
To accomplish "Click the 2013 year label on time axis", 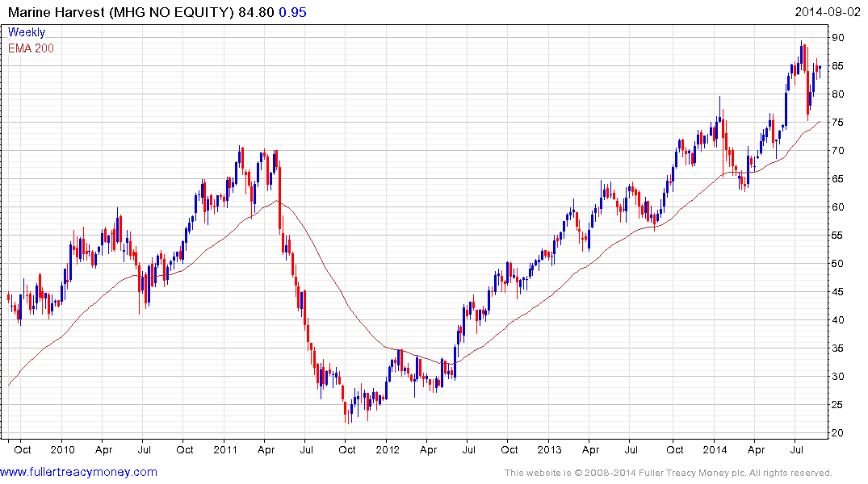I will 550,449.
